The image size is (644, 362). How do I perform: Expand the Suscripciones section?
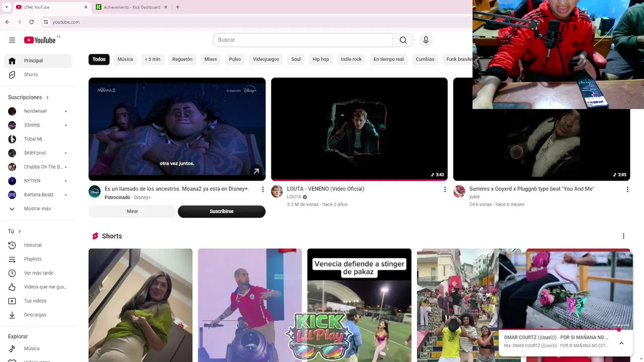pyautogui.click(x=28, y=98)
